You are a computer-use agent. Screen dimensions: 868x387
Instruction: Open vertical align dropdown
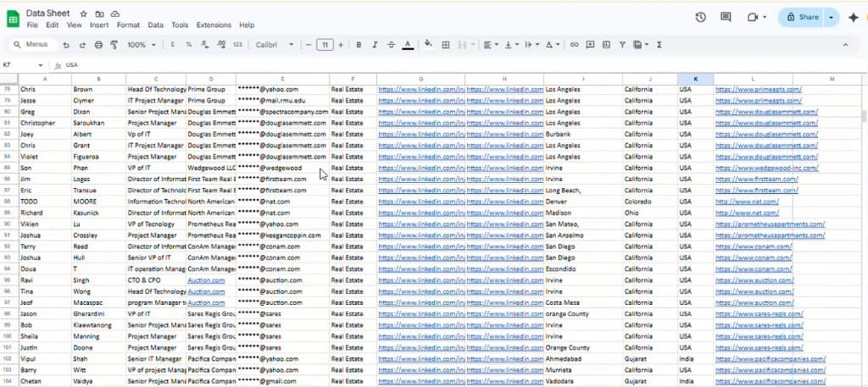(511, 45)
